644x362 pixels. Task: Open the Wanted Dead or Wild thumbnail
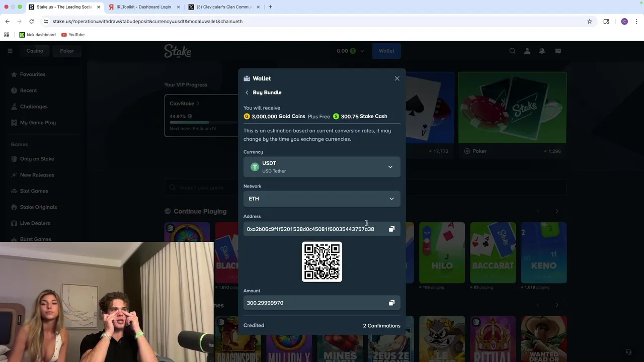pyautogui.click(x=544, y=339)
